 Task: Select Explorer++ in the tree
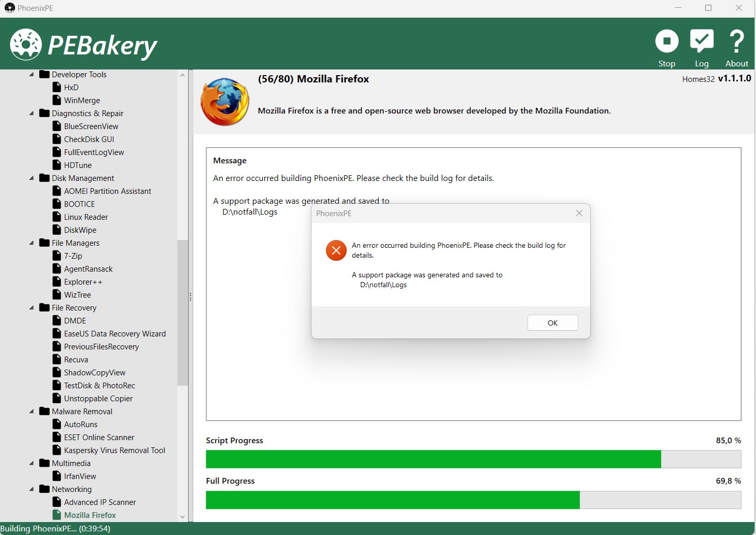(x=83, y=281)
